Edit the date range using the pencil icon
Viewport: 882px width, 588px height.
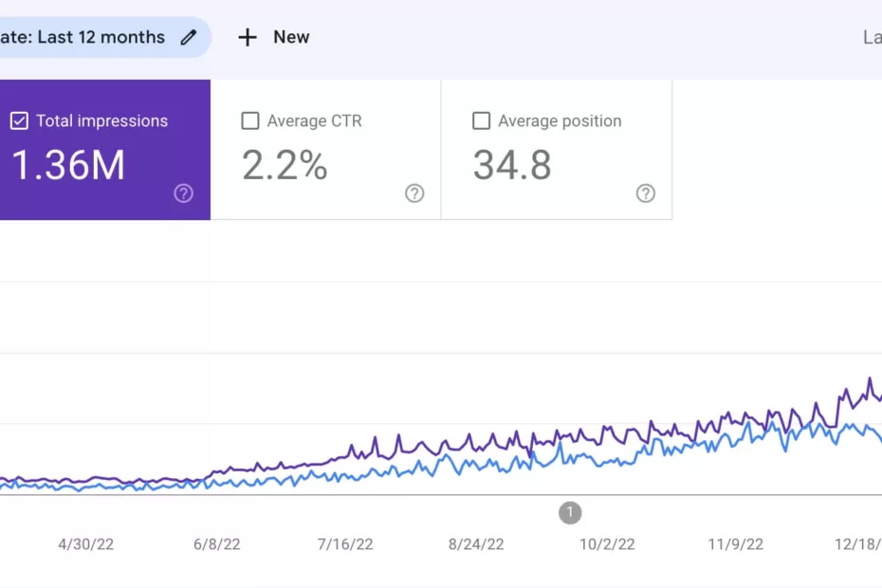[x=189, y=37]
